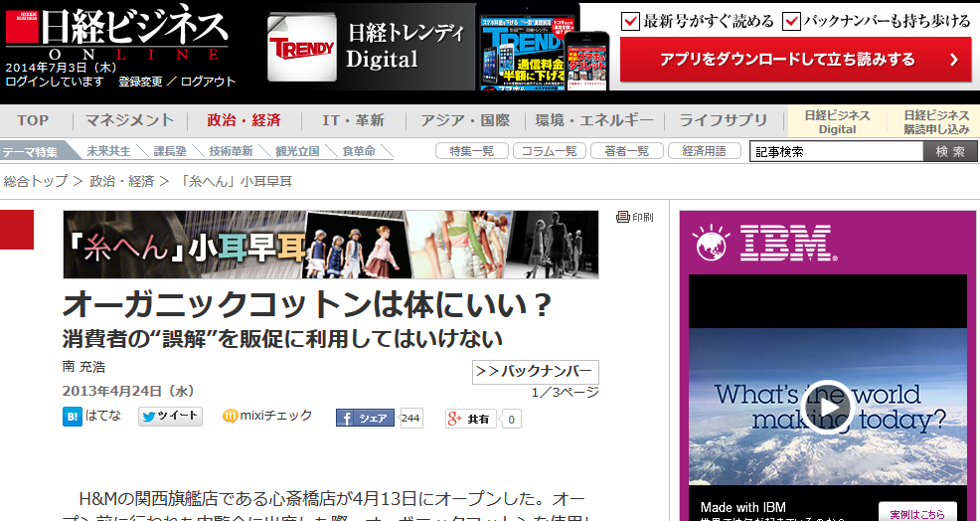This screenshot has height=521, width=980.
Task: Share the article on Facebook
Action: [x=365, y=419]
